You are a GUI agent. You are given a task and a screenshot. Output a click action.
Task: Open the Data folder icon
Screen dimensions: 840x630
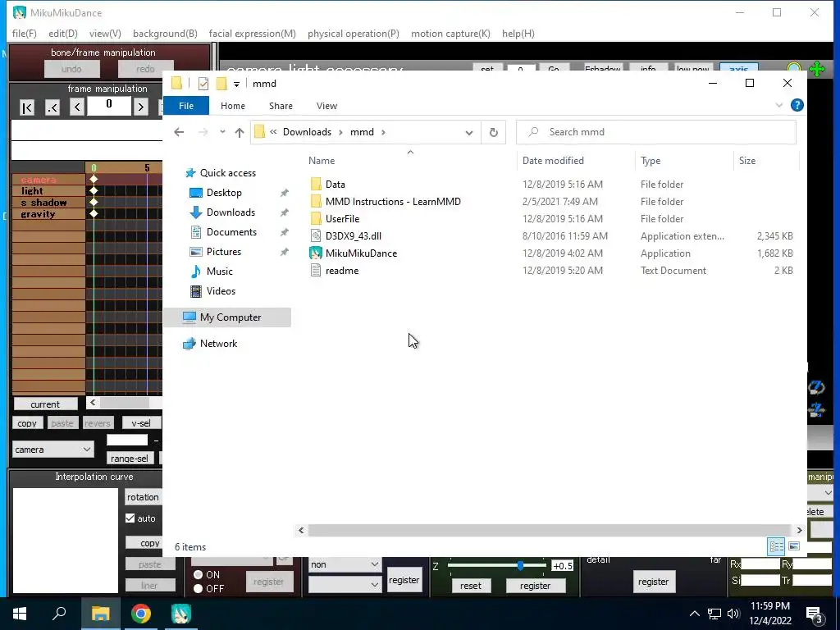(316, 185)
